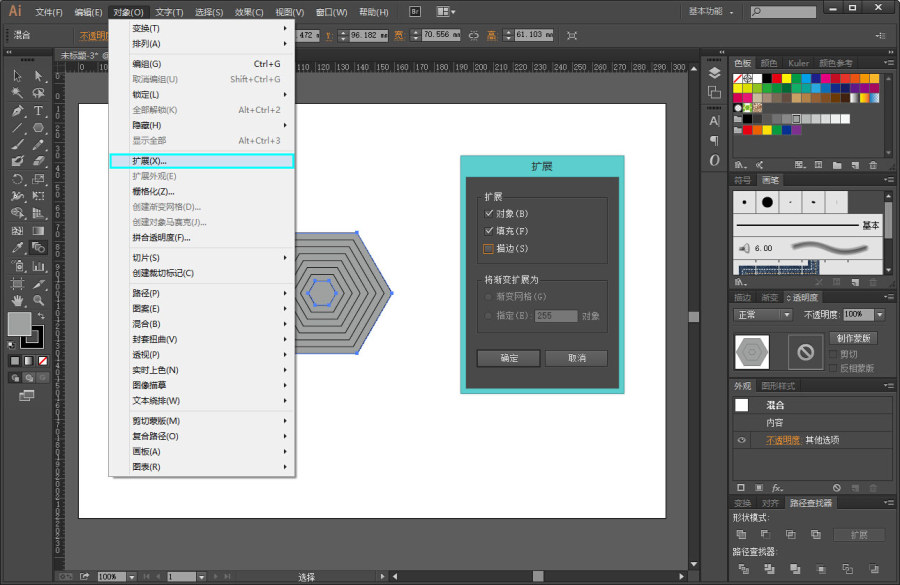Viewport: 900px width, 585px height.
Task: Open the Swatches panel options menu
Action: (889, 63)
